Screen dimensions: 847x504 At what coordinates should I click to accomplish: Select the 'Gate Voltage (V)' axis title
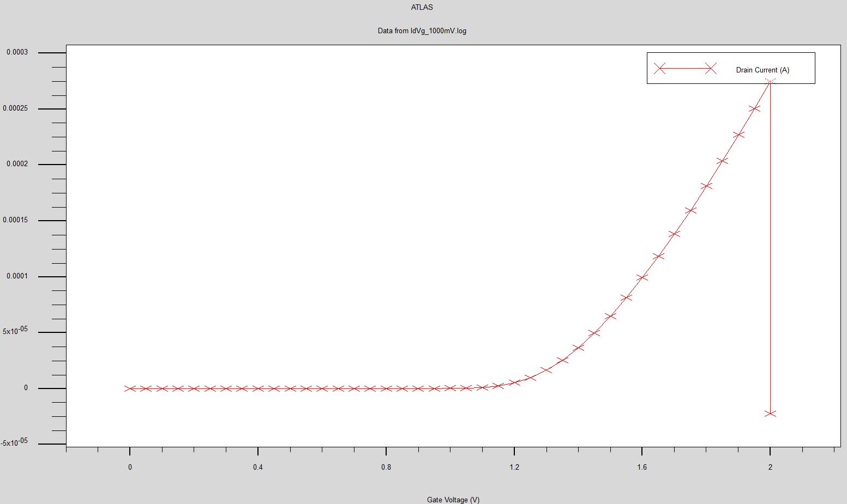pyautogui.click(x=453, y=500)
